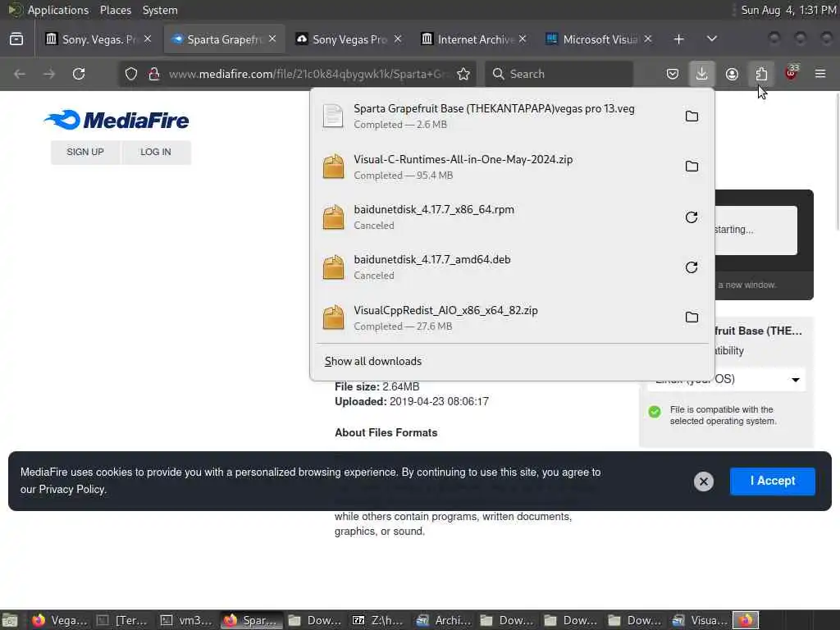Open vm3... window in taskbar
840x630 pixels.
[187, 620]
